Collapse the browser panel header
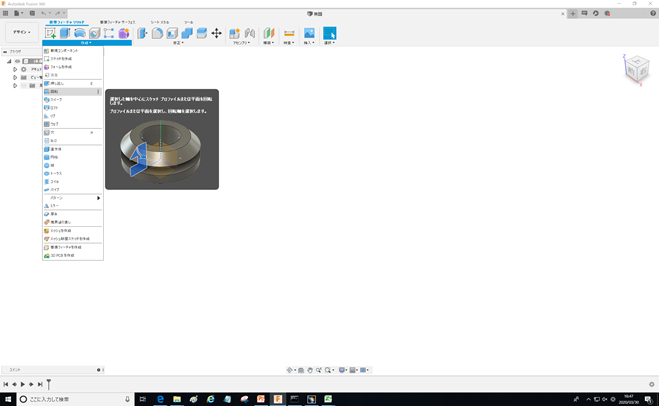Screen dimensions: 659x406 point(5,52)
